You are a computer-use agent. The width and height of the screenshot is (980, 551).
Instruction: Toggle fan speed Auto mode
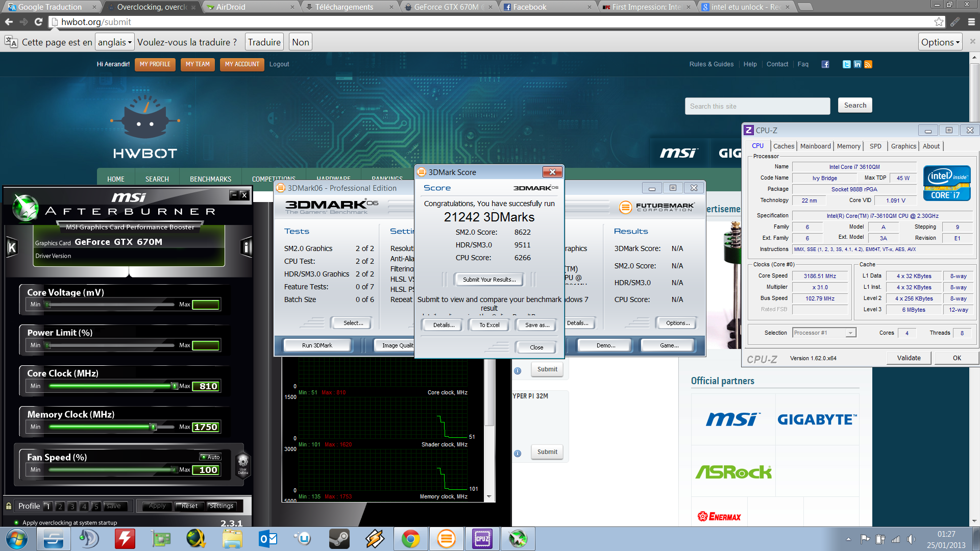(x=210, y=457)
